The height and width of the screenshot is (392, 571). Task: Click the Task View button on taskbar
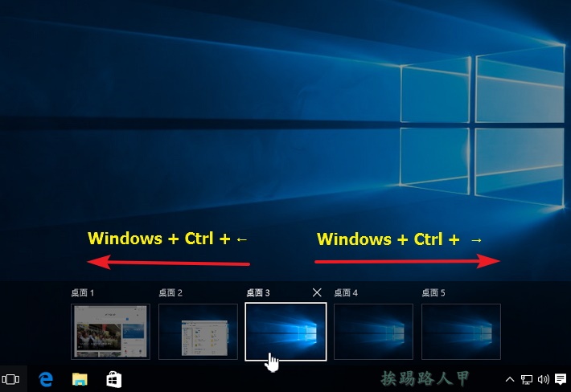click(x=10, y=378)
